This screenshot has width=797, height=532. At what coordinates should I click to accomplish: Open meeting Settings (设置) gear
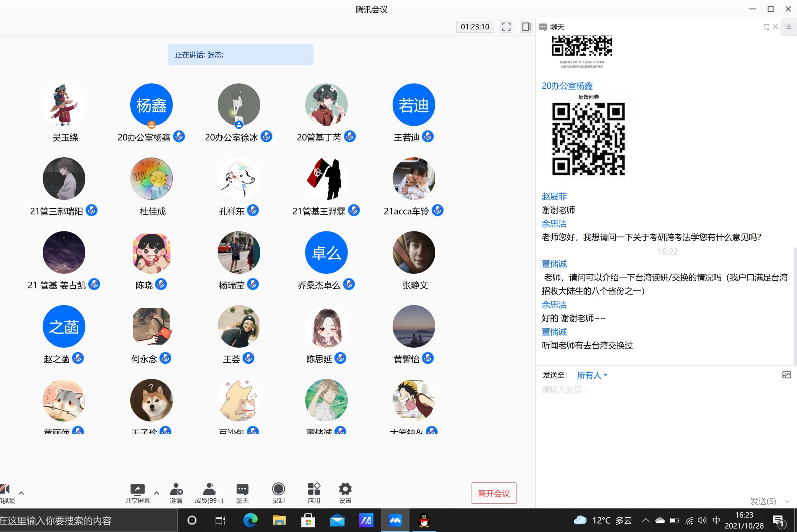coord(345,493)
